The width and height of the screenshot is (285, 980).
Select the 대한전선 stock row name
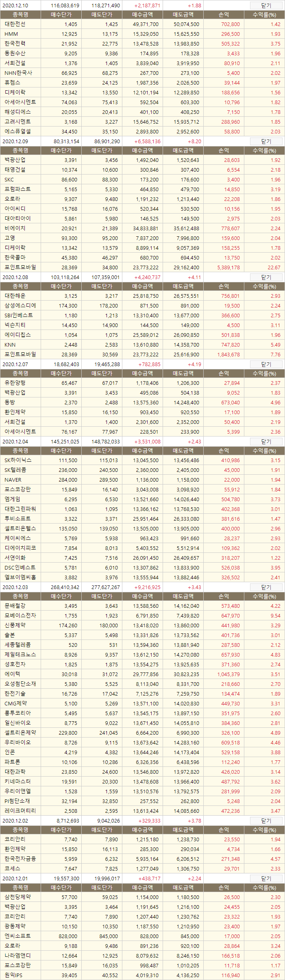pos(15,24)
